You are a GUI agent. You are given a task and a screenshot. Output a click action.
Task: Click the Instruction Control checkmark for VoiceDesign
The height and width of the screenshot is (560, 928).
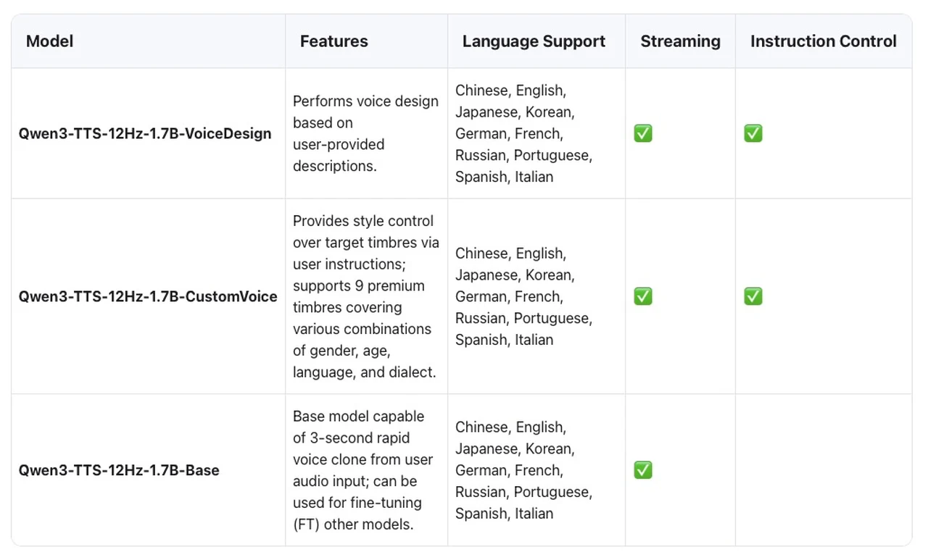pyautogui.click(x=753, y=133)
